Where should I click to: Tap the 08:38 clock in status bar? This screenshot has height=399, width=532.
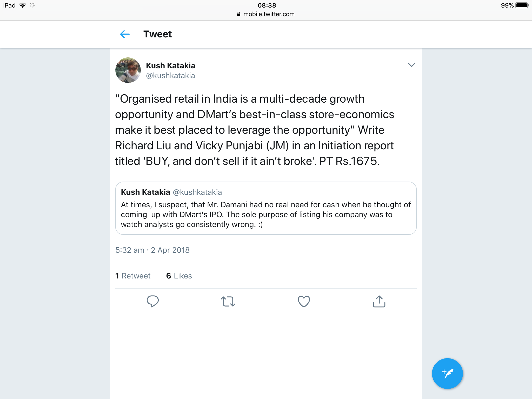coord(267,5)
